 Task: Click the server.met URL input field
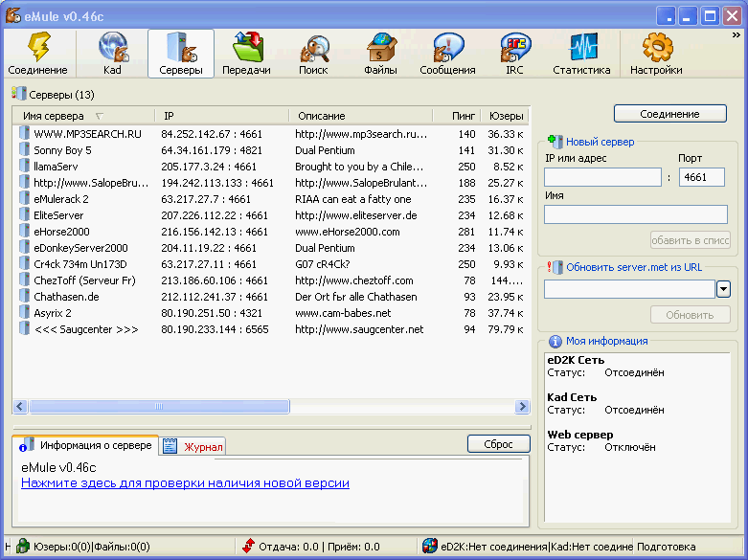(x=629, y=289)
